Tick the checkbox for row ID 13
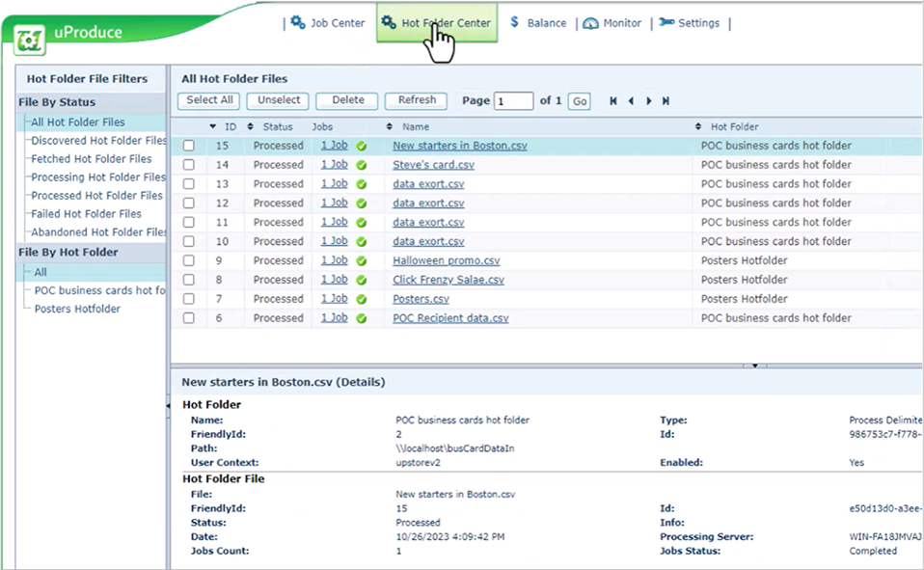Screen dimensions: 924x570 (x=189, y=184)
